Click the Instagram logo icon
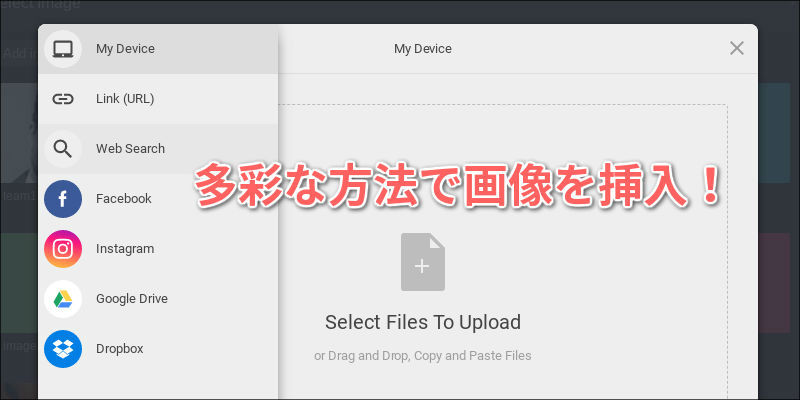 [63, 249]
